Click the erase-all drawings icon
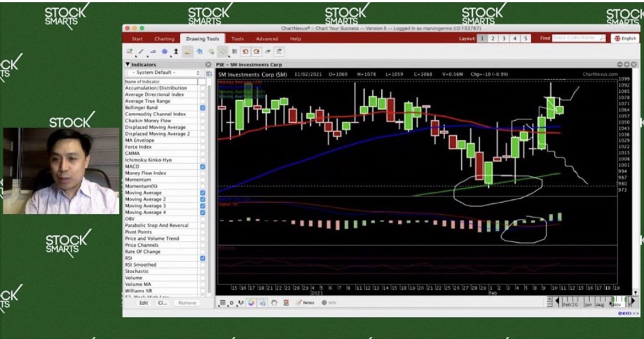The image size is (644, 339). click(279, 52)
